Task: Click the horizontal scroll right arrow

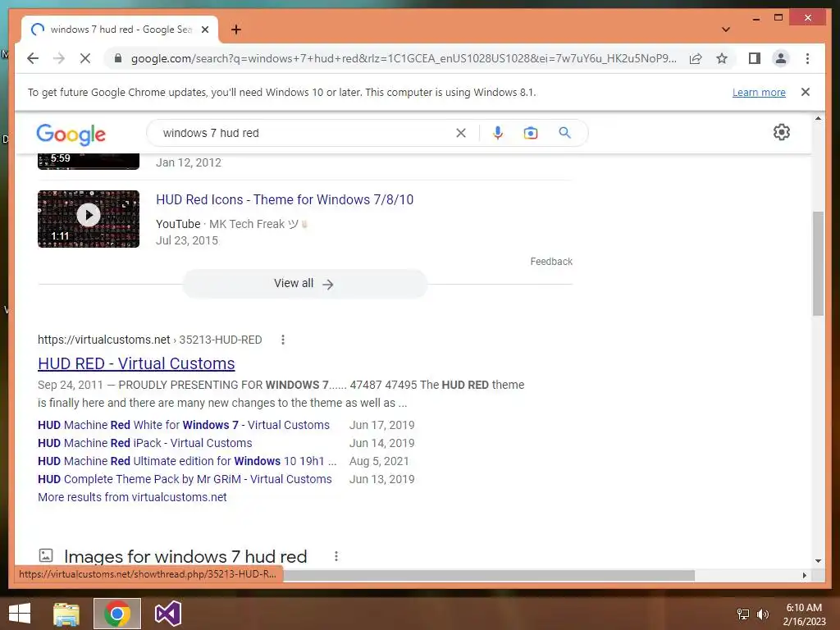Action: (805, 575)
